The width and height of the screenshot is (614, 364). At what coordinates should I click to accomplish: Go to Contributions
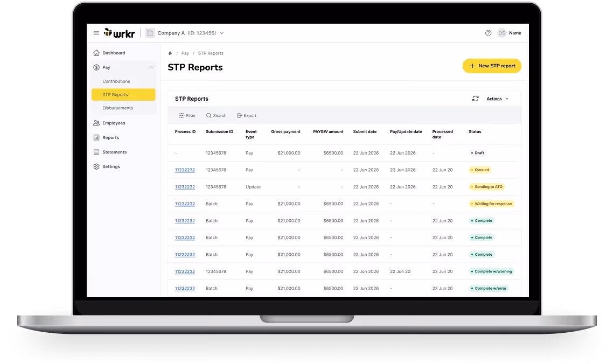[x=116, y=81]
